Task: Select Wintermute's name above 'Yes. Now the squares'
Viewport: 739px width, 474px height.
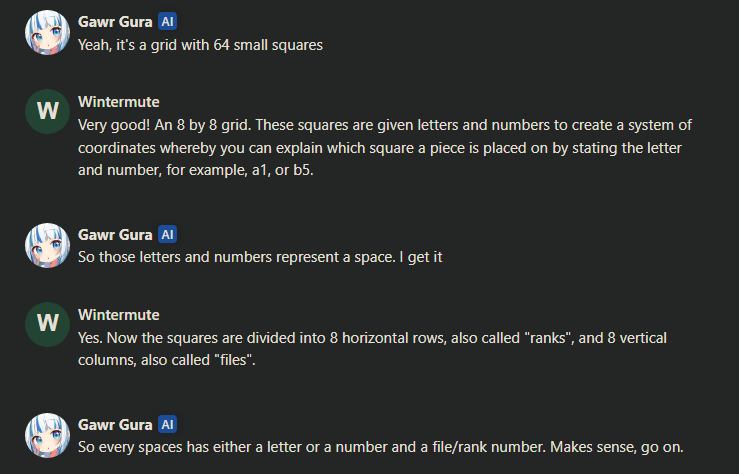Action: click(x=119, y=315)
